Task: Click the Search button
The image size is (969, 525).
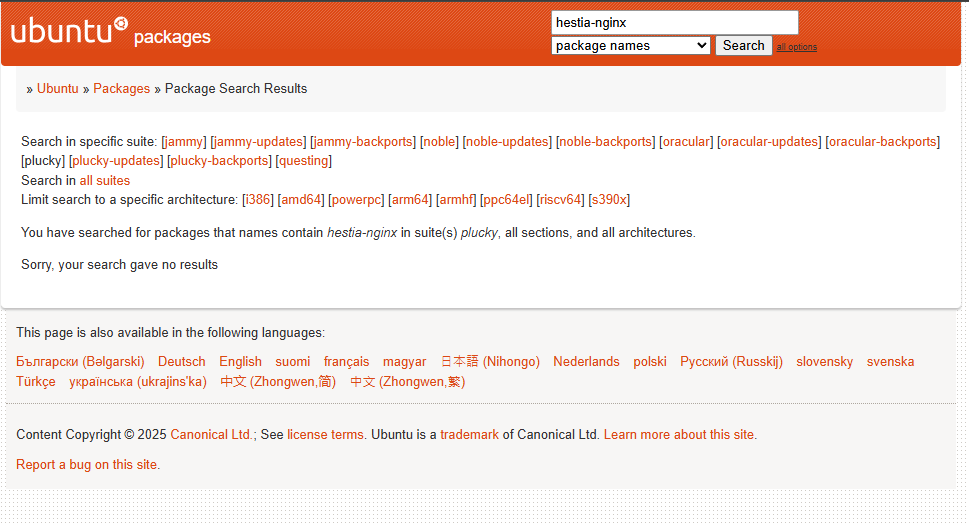Action: (743, 46)
